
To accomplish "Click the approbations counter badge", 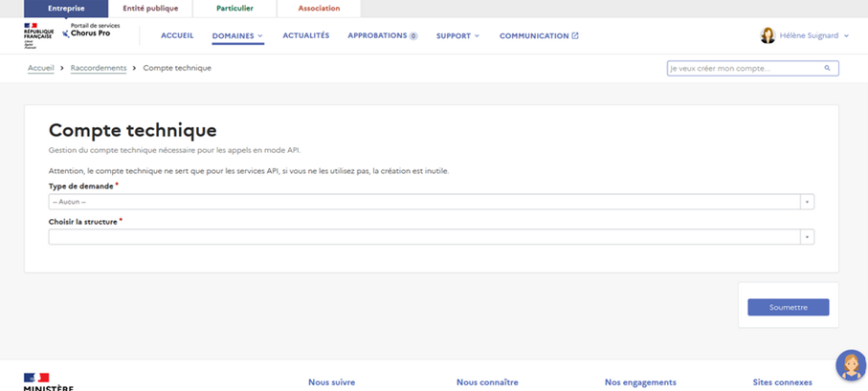I will click(413, 36).
